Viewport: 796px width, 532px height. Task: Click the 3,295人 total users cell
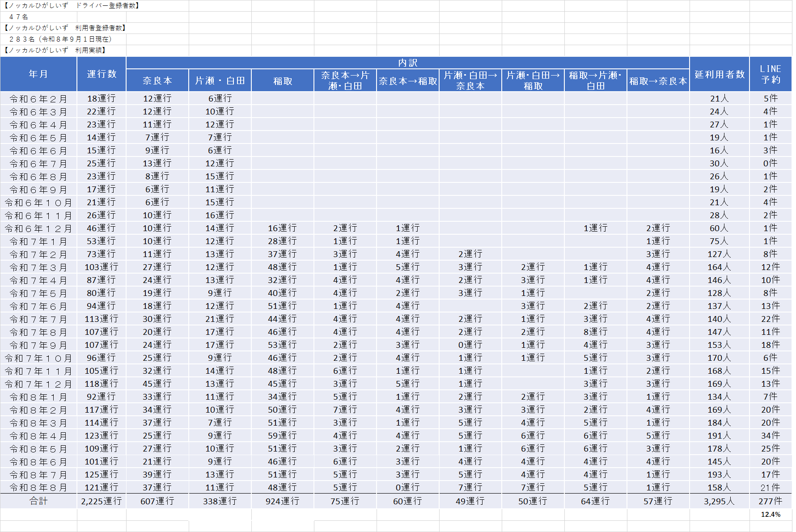pos(720,501)
